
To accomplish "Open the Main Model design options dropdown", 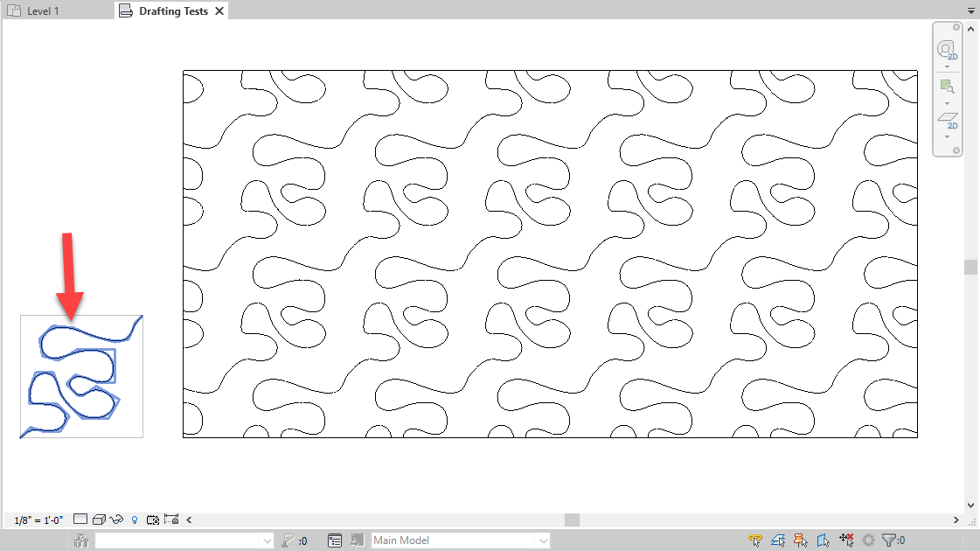I will [x=543, y=540].
